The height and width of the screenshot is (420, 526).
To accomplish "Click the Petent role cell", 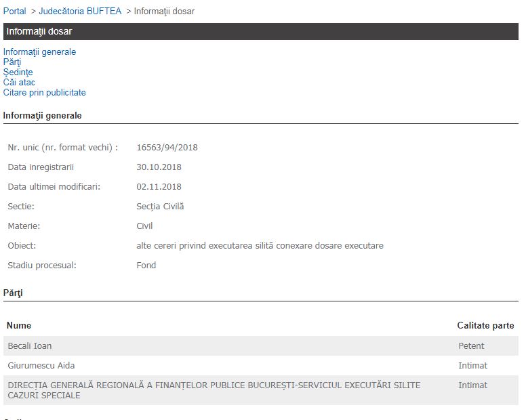I will 471,346.
